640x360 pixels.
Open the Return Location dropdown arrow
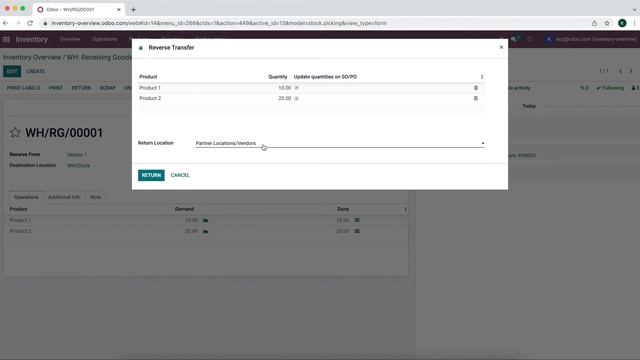point(482,143)
